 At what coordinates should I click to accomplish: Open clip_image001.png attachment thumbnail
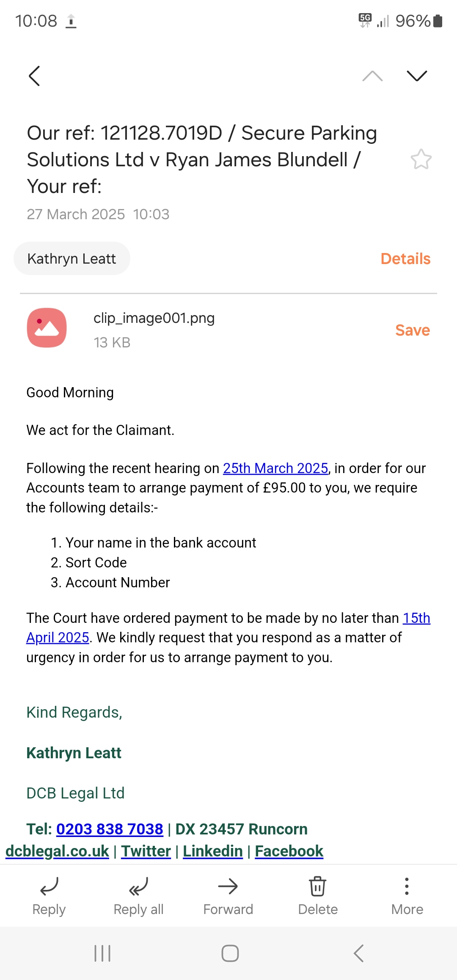[x=47, y=328]
